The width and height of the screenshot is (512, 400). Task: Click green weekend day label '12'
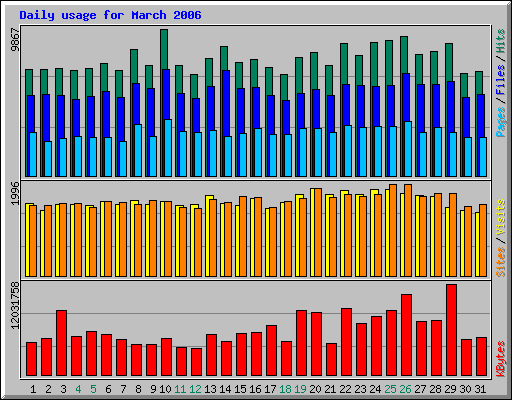[195, 389]
